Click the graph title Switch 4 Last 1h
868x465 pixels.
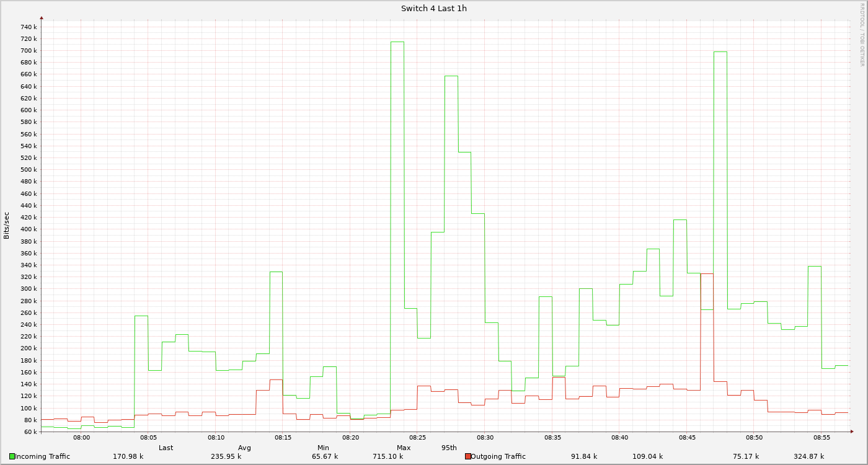click(434, 9)
